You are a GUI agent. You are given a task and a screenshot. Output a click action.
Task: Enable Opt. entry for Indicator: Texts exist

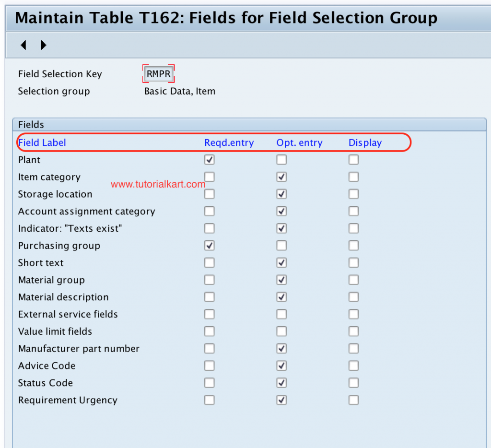[x=281, y=228]
